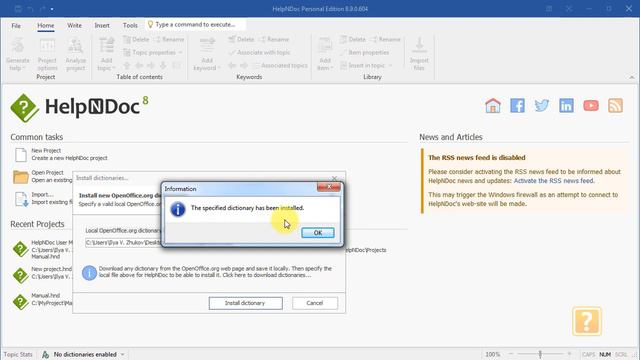Switch to the Home ribbon tab
640x360 pixels.
pyautogui.click(x=45, y=25)
